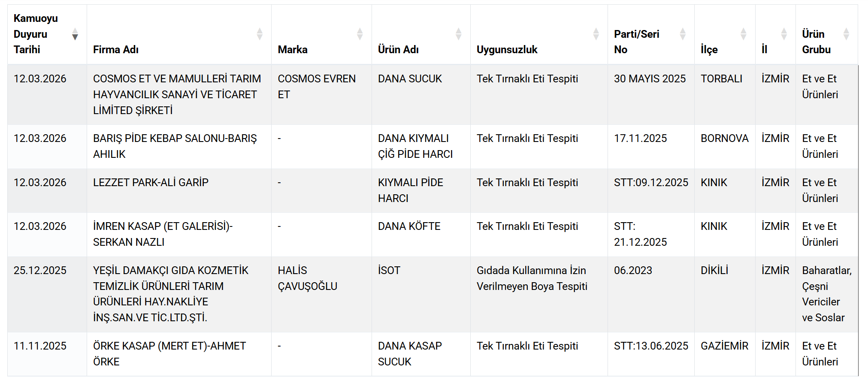The height and width of the screenshot is (386, 868).
Task: Click the İMREN KASAP firm name cell
Action: pos(163,234)
